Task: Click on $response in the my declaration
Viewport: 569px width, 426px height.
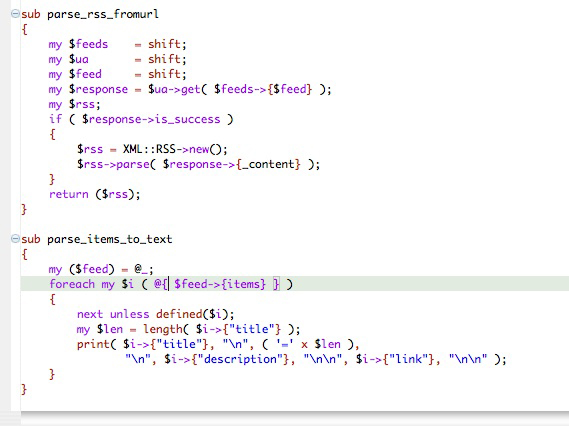Action: [x=98, y=89]
